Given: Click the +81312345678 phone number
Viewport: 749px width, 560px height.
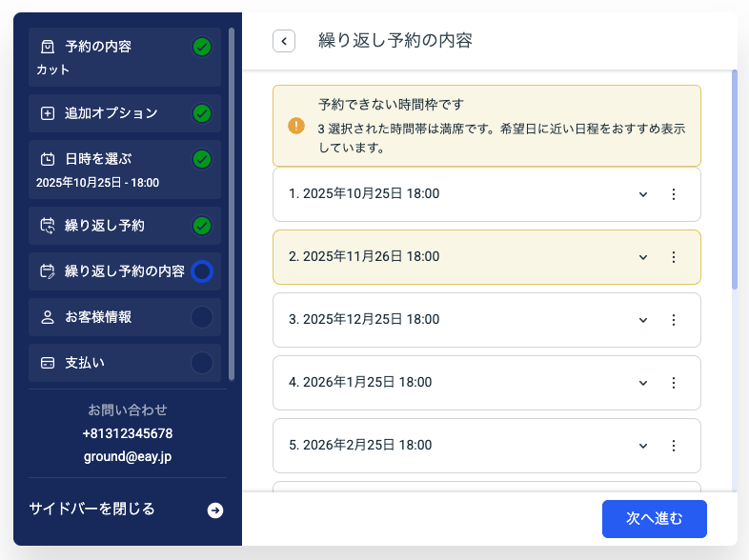Looking at the screenshot, I should [x=128, y=433].
